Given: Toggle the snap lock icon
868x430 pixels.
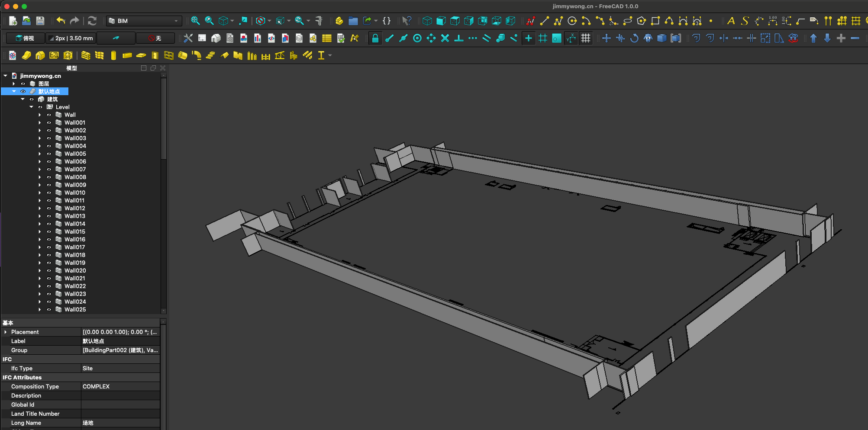Looking at the screenshot, I should (375, 38).
